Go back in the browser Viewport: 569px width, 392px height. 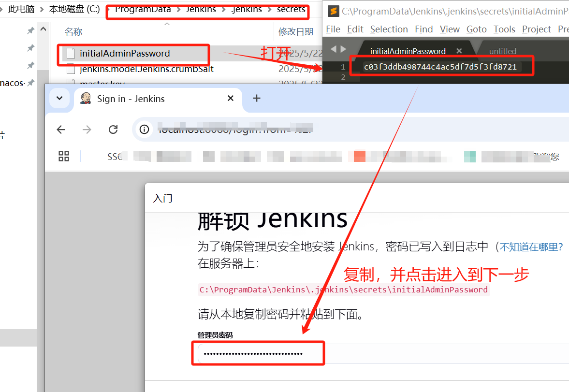(61, 130)
